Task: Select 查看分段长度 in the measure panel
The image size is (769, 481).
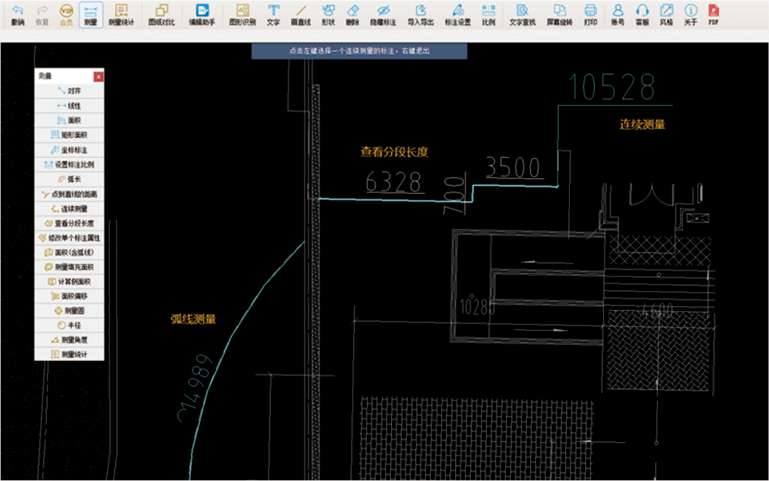Action: [x=69, y=223]
